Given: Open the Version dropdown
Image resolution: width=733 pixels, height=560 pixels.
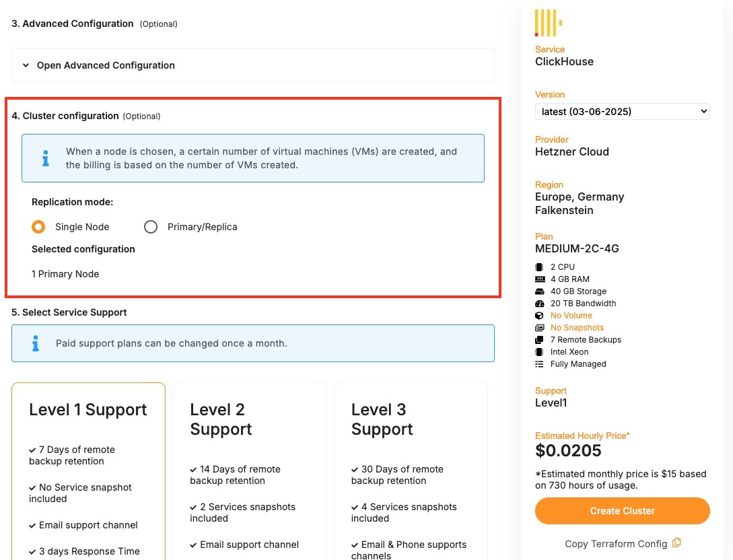Looking at the screenshot, I should click(622, 111).
